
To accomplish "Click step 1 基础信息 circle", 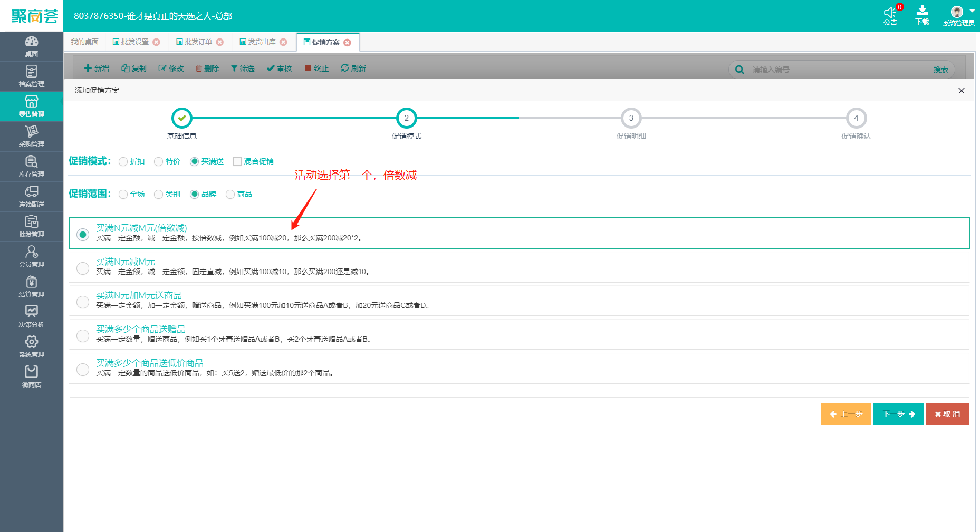I will (x=182, y=118).
